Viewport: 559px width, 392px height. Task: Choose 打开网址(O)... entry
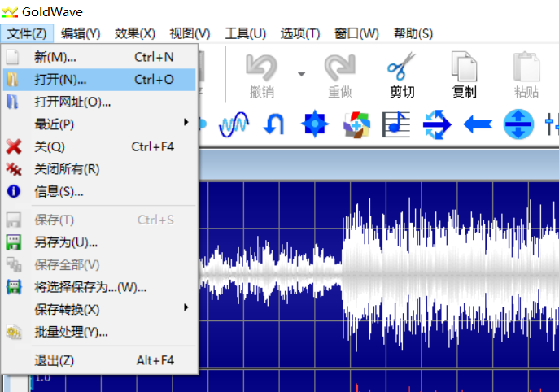point(99,102)
